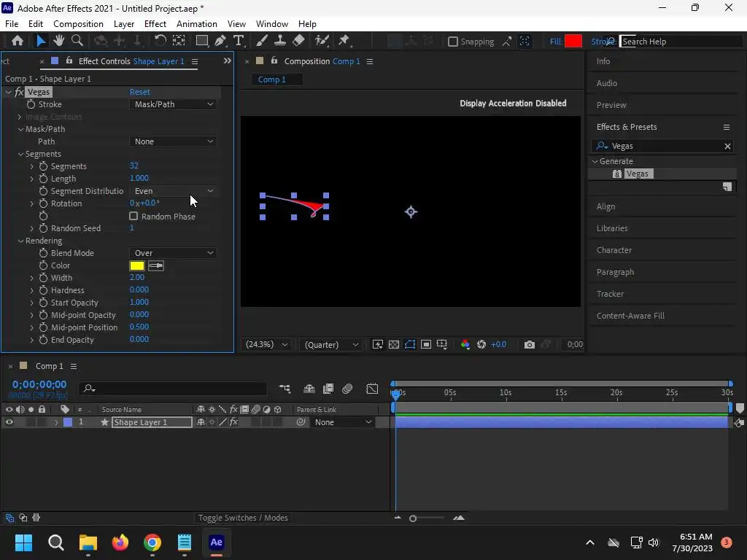This screenshot has width=747, height=560.
Task: Open the Animation menu
Action: click(197, 24)
